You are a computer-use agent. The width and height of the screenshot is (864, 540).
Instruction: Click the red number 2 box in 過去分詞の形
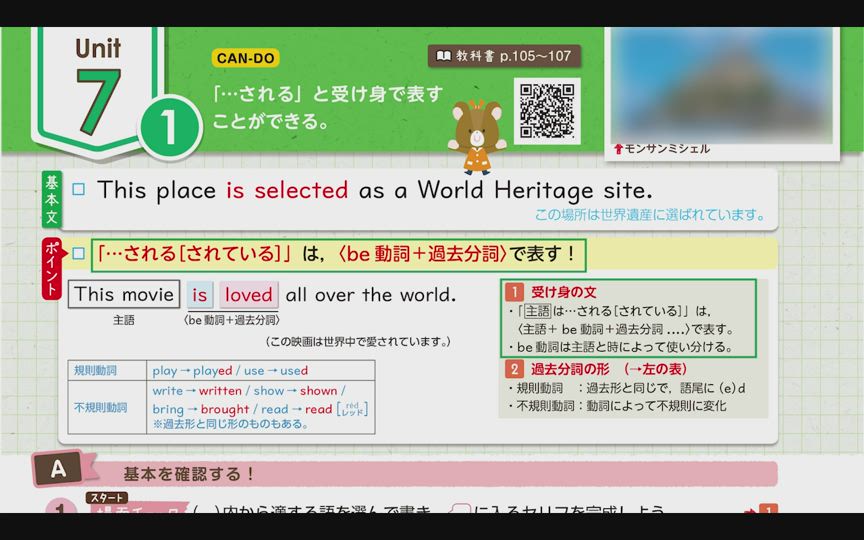pos(514,368)
